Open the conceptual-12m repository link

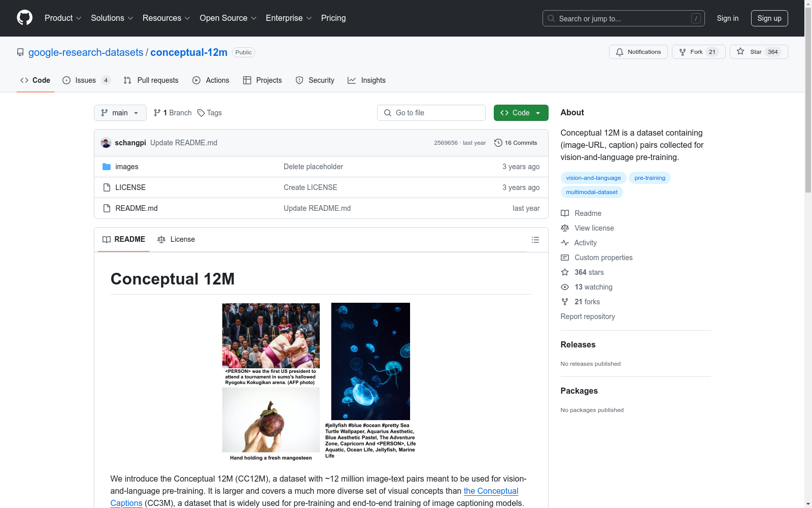(x=189, y=52)
